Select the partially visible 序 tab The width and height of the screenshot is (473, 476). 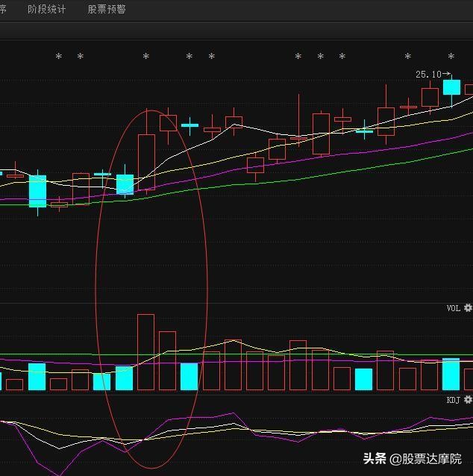(3, 10)
